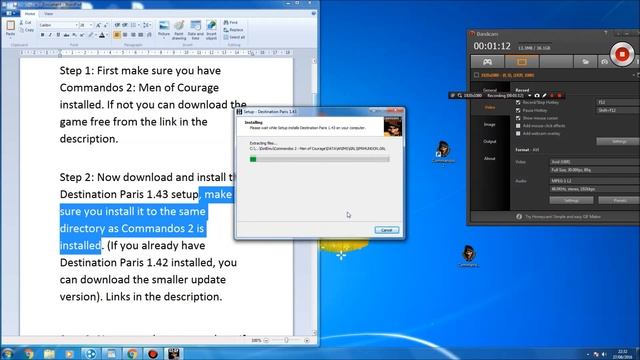Toggle Show mouse cursor checkbox
640x360 pixels.
[518, 118]
